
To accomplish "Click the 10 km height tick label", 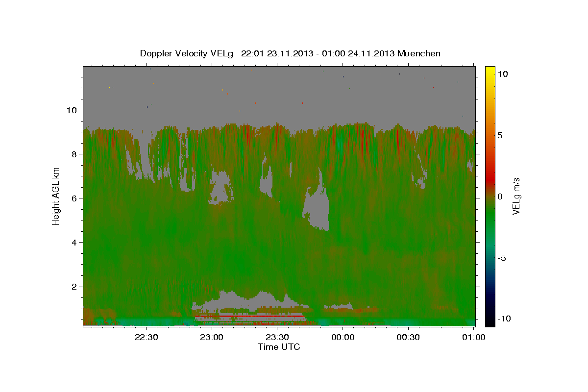I will pyautogui.click(x=72, y=110).
